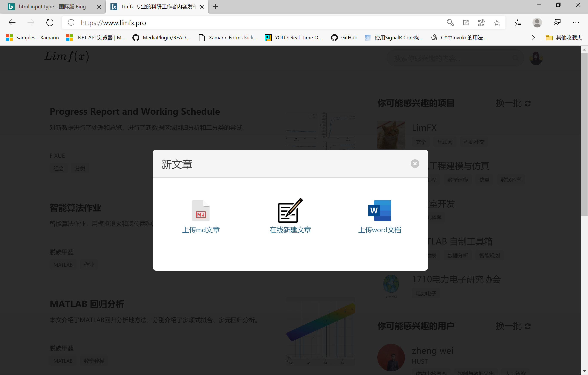Open GitHub bookmark
Image resolution: width=588 pixels, height=375 pixels.
point(344,38)
